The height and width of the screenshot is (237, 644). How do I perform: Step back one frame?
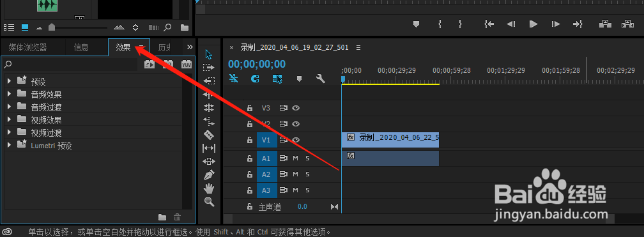click(x=511, y=24)
